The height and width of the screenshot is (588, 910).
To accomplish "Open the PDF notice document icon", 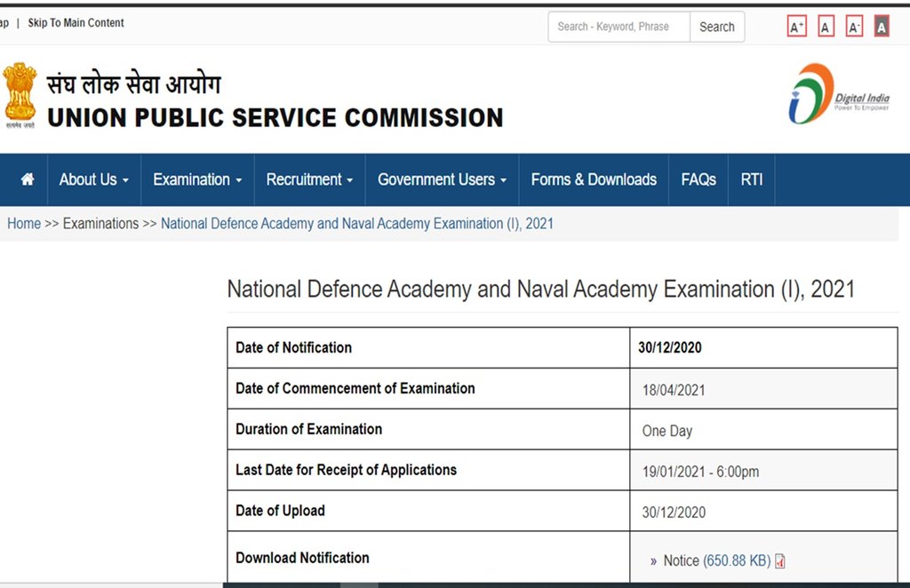I will (x=779, y=560).
